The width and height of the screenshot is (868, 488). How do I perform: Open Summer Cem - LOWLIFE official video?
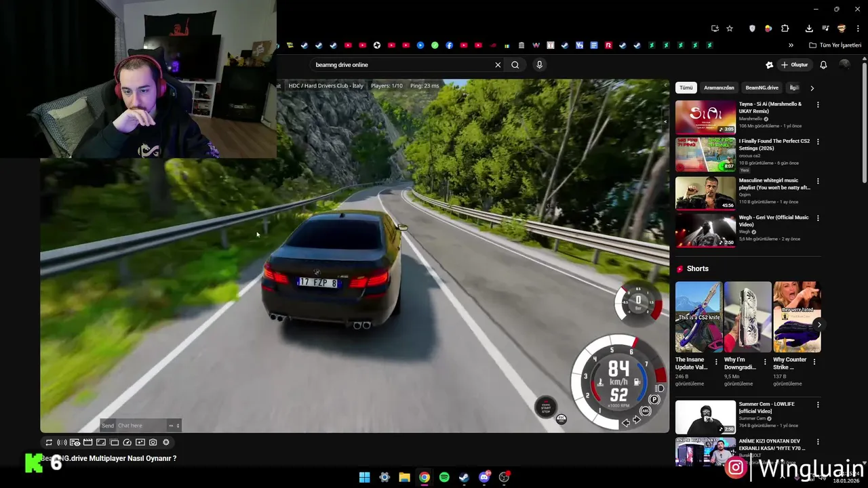point(705,417)
